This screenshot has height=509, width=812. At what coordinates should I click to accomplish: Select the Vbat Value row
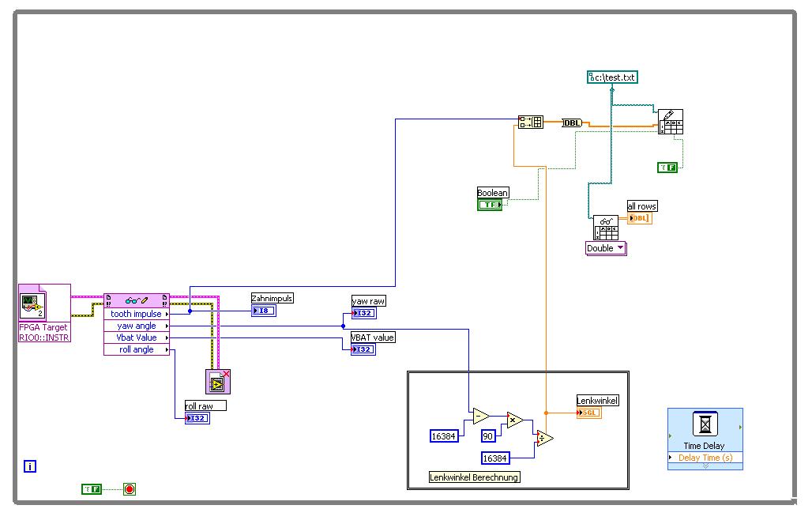[x=137, y=337]
